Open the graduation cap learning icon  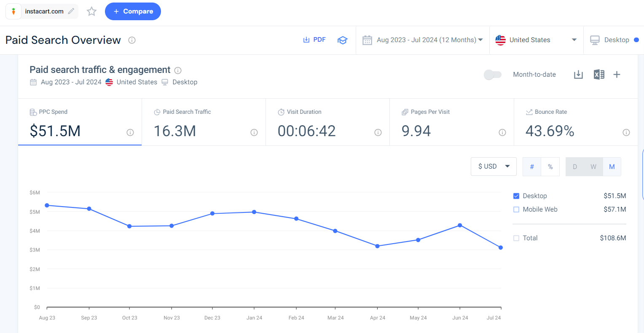(342, 40)
